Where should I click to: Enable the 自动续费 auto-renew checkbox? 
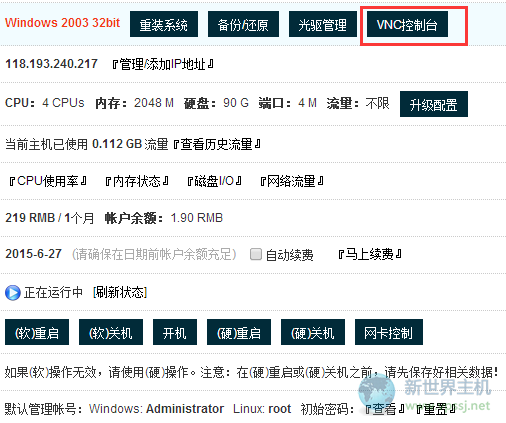[256, 254]
